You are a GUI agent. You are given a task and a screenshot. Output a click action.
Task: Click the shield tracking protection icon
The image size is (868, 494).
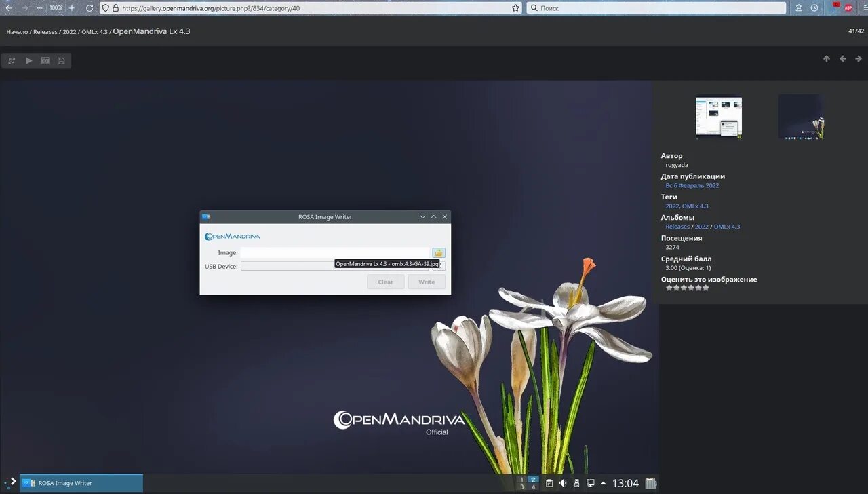[x=106, y=8]
